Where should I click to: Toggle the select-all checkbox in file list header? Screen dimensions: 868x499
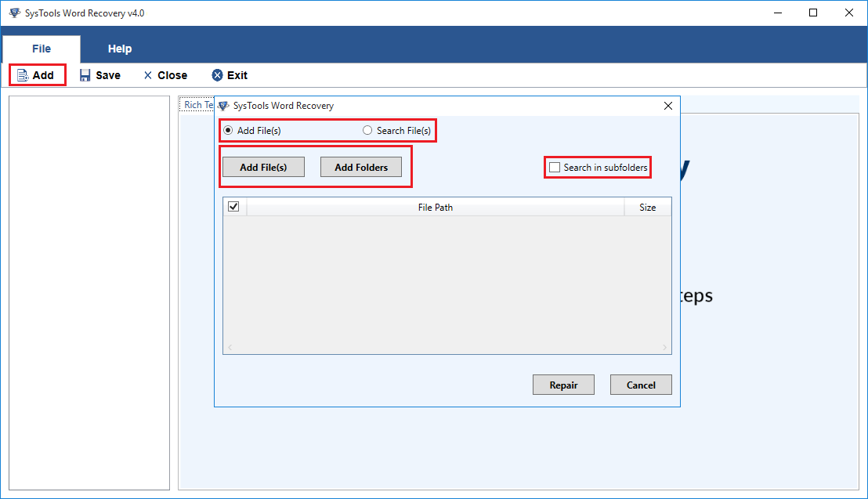(x=233, y=207)
